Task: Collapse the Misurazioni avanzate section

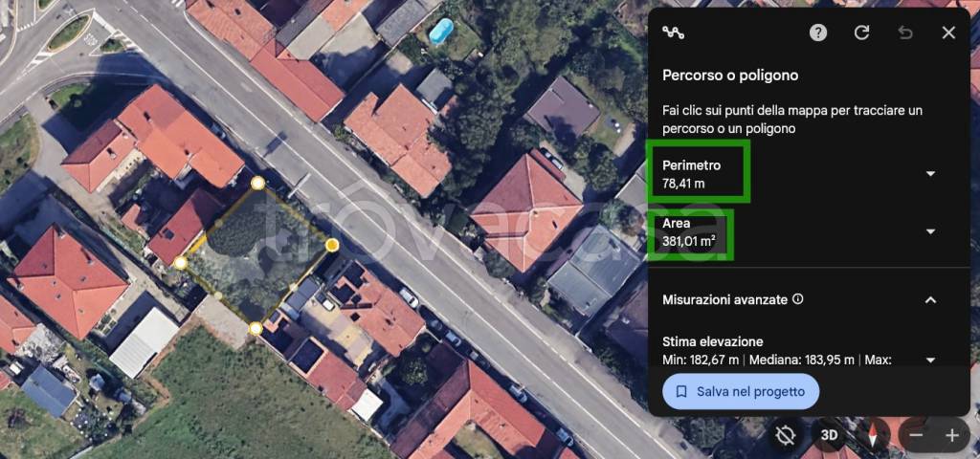Action: coord(930,300)
